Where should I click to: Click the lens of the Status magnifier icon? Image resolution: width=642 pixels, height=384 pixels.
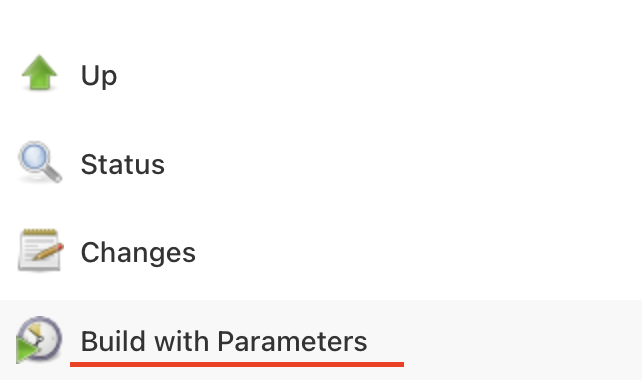34,156
